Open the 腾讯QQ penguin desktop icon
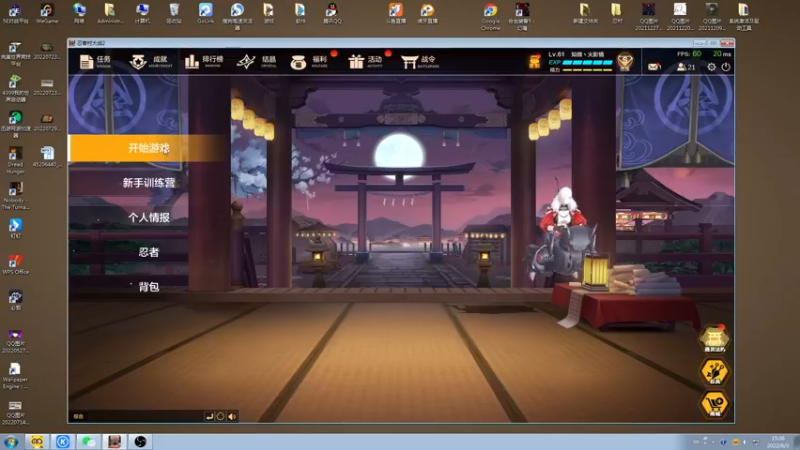800x450 pixels. pyautogui.click(x=332, y=14)
